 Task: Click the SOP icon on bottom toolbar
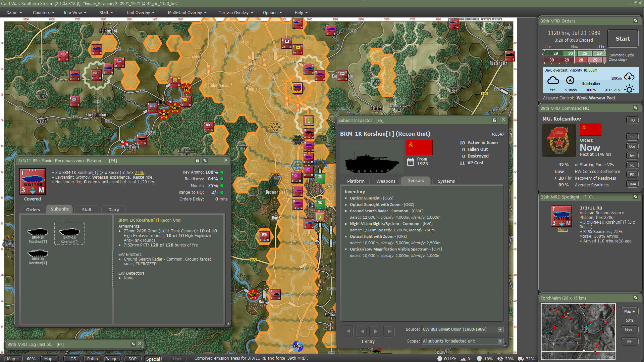click(x=132, y=359)
